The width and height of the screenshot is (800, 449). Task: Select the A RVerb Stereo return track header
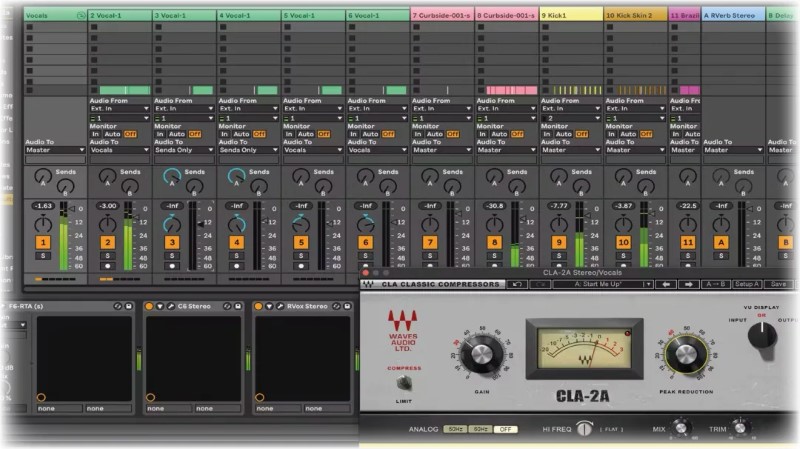pos(733,15)
